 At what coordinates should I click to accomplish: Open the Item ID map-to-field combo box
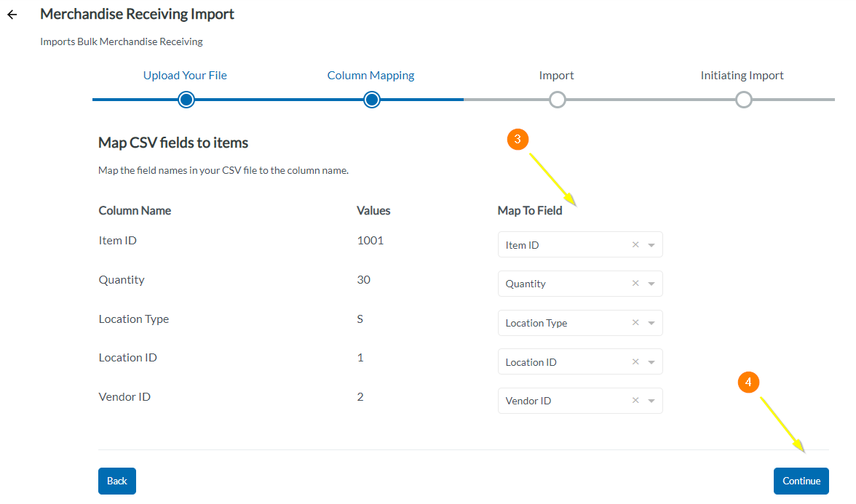580,245
